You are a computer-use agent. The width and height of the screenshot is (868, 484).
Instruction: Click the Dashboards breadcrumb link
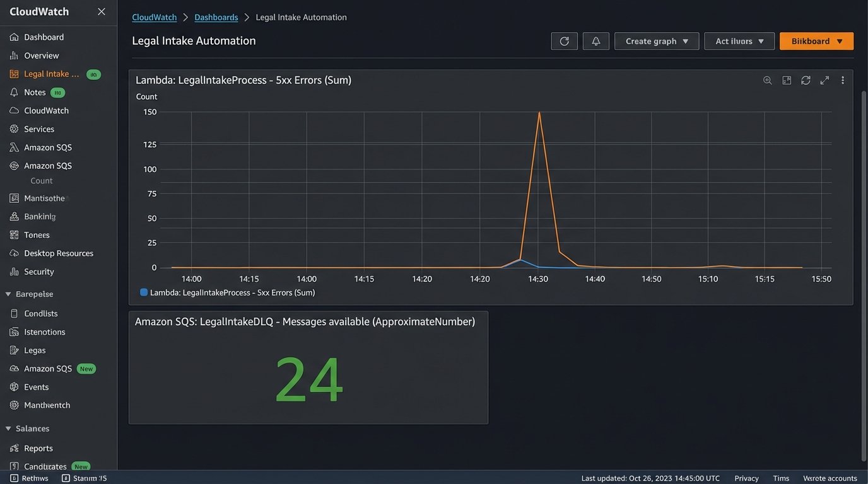216,17
